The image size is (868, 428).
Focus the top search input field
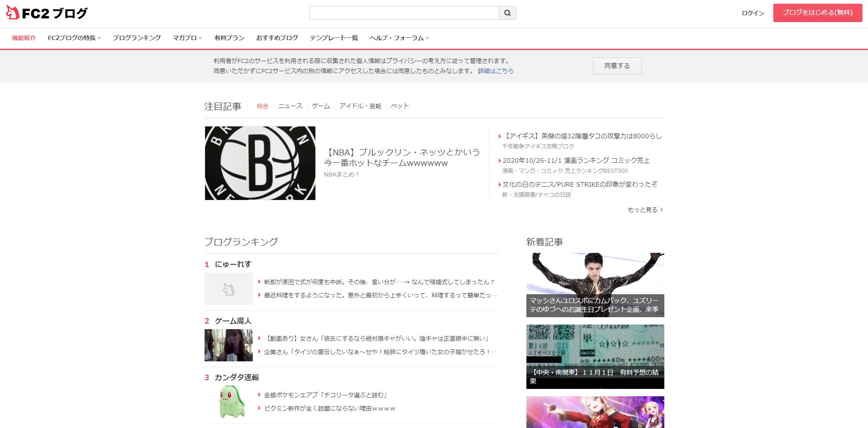[404, 13]
